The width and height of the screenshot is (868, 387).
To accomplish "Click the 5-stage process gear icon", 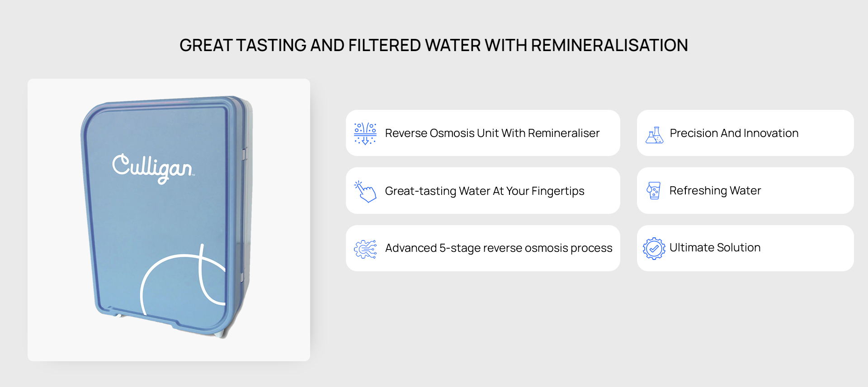I will point(365,249).
